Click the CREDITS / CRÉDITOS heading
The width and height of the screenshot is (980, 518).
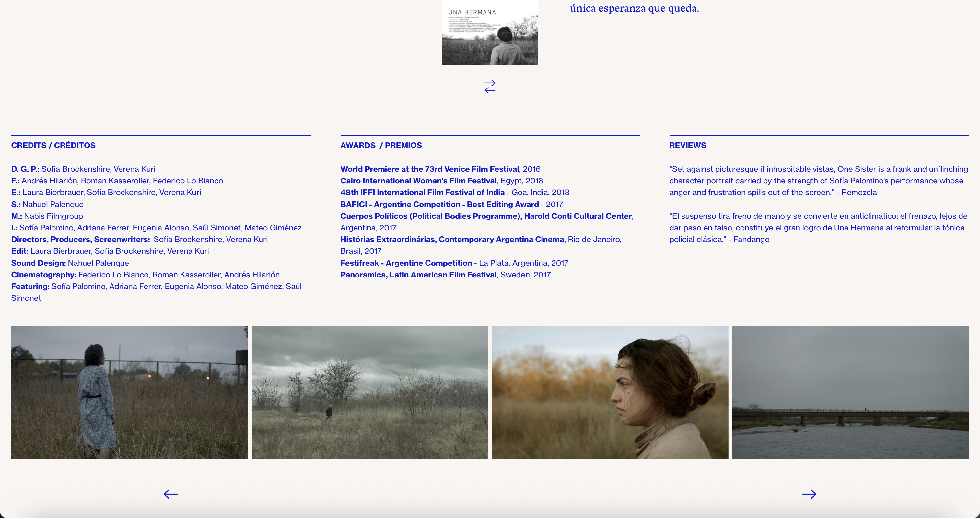(x=53, y=146)
